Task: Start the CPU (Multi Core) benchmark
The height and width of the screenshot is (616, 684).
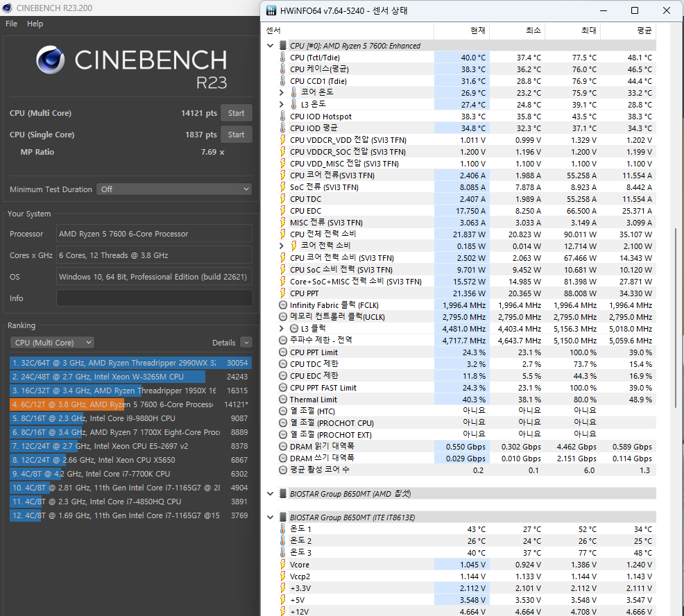Action: click(236, 113)
